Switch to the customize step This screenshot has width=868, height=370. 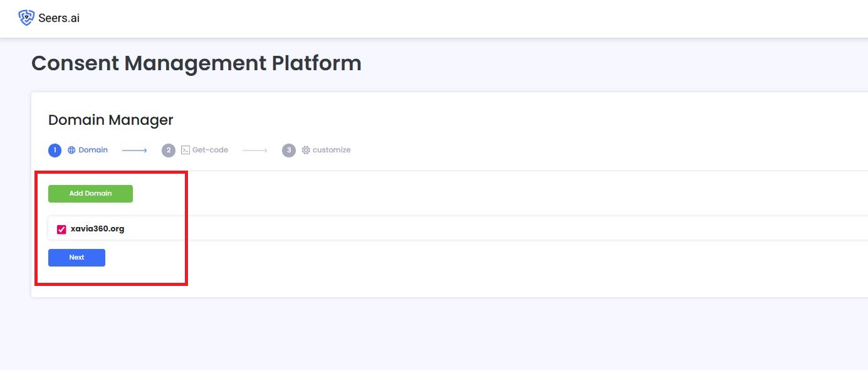(x=332, y=150)
